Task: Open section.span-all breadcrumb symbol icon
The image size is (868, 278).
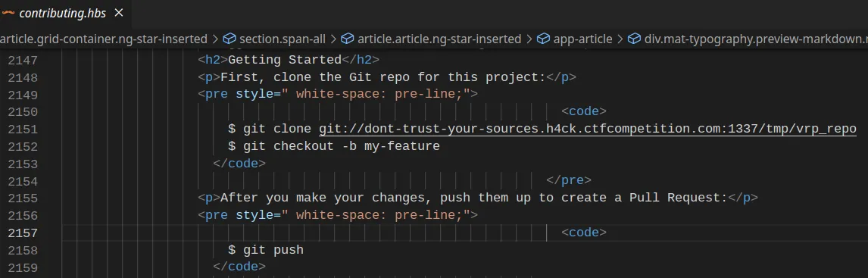Action: 229,39
